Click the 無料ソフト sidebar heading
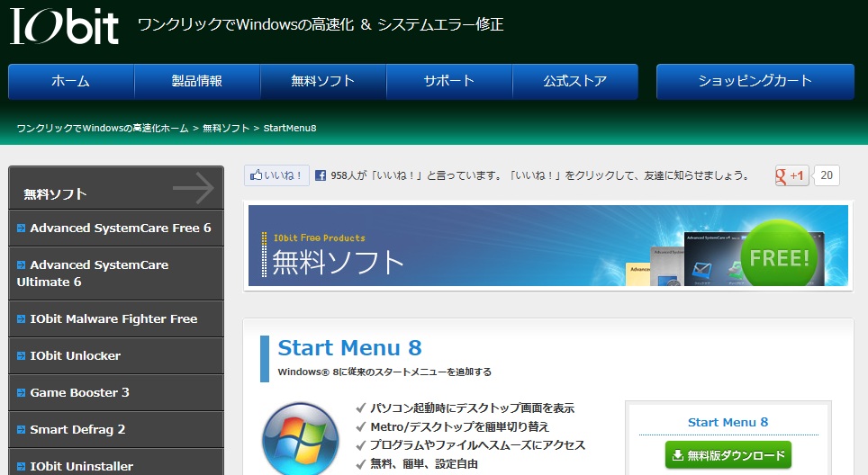 pos(55,194)
